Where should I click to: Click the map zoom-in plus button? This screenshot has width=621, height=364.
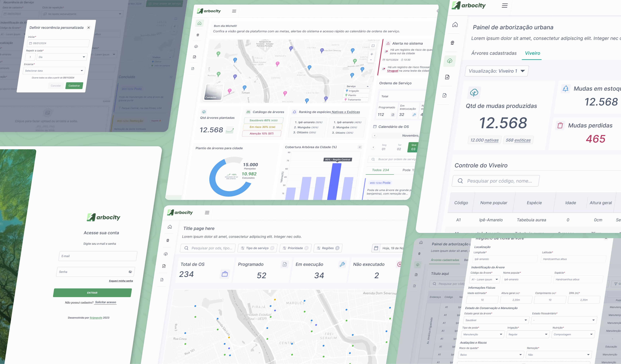click(x=372, y=54)
